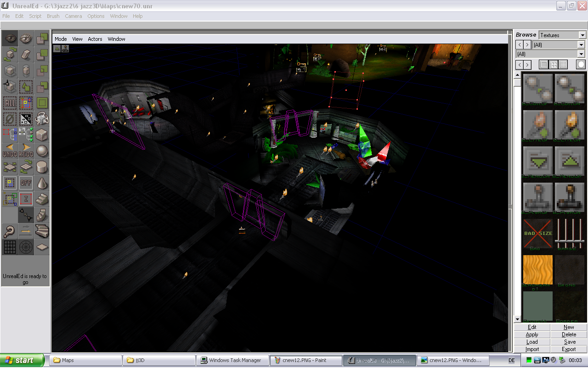Image resolution: width=588 pixels, height=368 pixels.
Task: Open the Camera menu
Action: coord(73,16)
